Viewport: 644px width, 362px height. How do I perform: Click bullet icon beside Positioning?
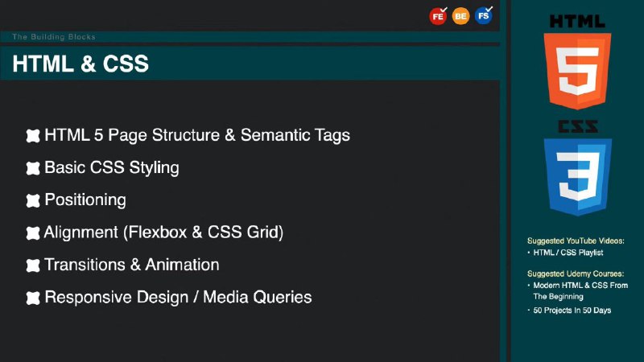pyautogui.click(x=33, y=200)
